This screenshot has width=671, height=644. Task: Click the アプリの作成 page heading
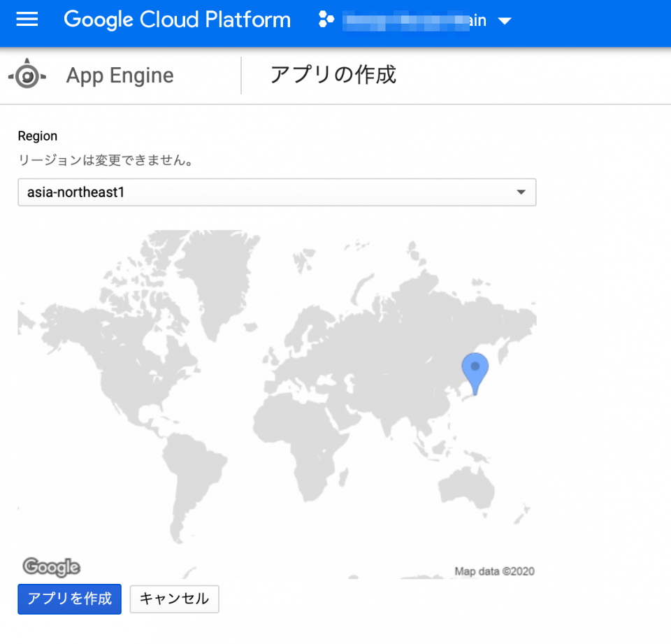tap(333, 75)
